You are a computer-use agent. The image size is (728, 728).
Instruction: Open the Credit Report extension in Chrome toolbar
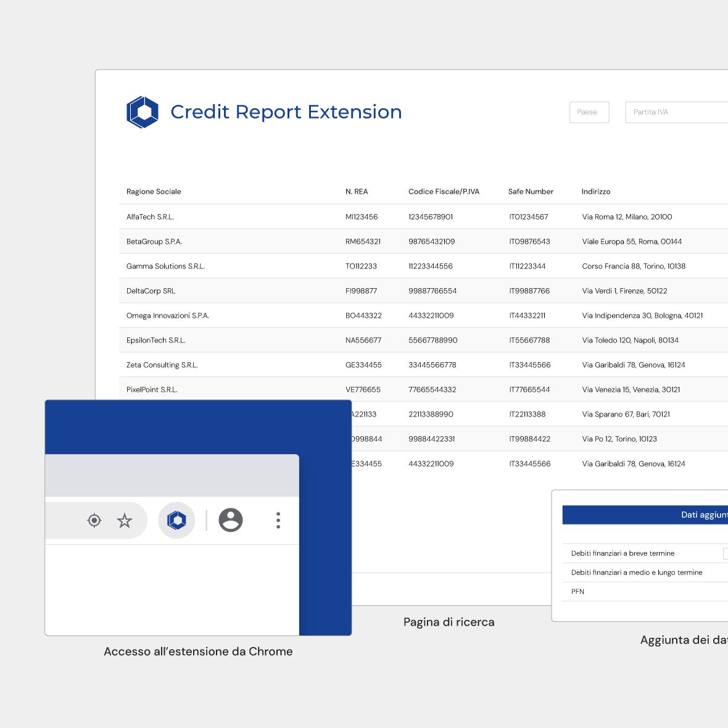tap(176, 520)
